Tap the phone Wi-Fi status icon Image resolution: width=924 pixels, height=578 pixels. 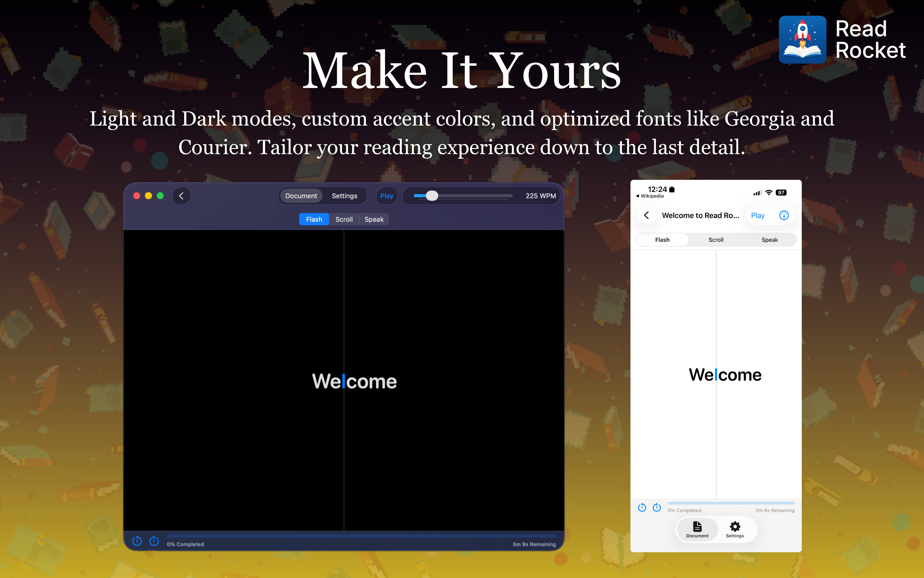[x=769, y=193]
